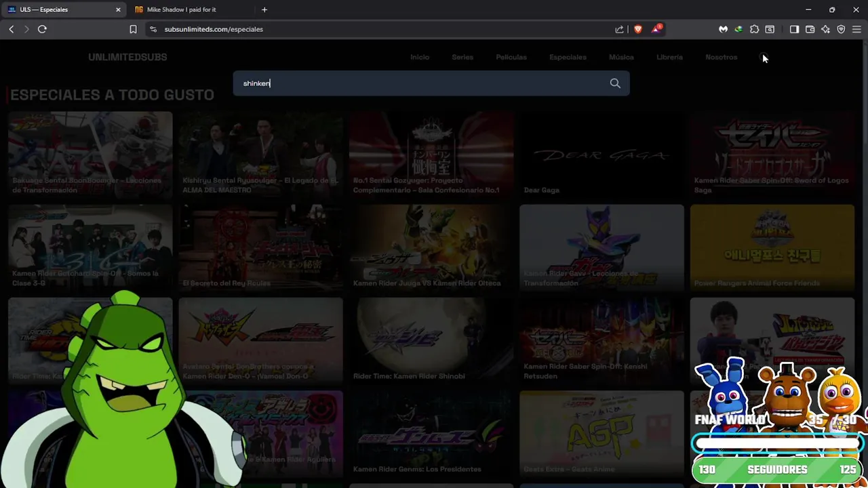
Task: Open the Música menu item
Action: coord(621,57)
